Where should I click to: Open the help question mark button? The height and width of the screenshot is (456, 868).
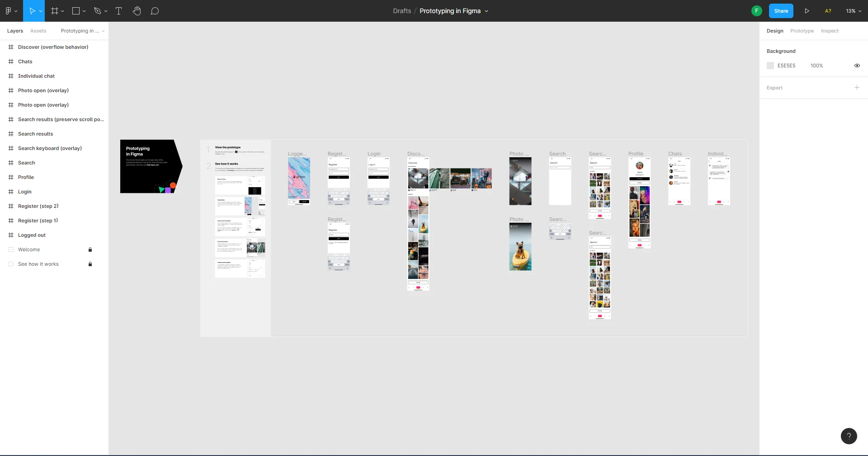point(849,436)
